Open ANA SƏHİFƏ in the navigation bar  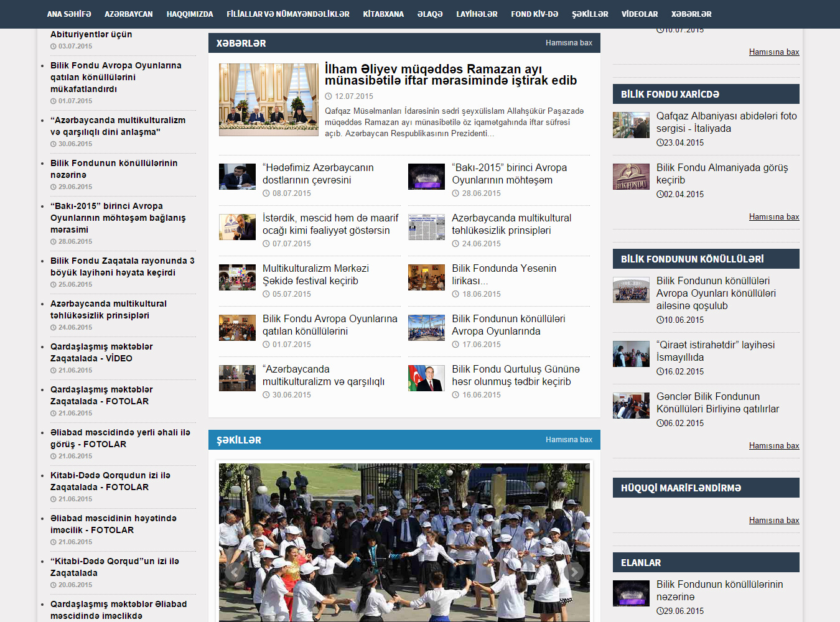69,14
